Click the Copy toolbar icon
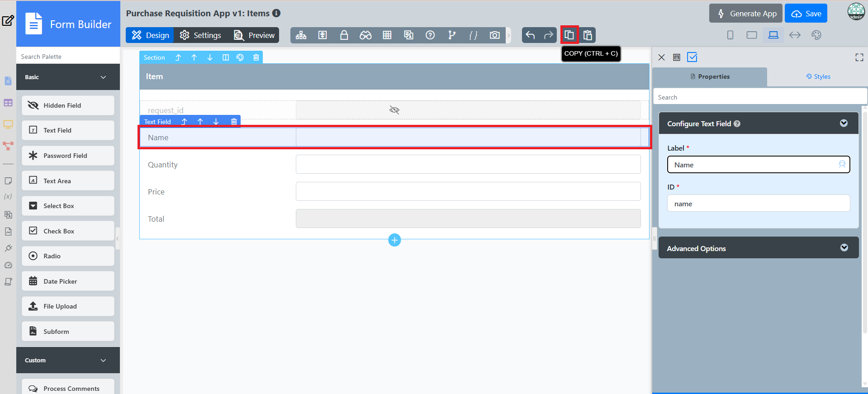This screenshot has width=868, height=394. (x=569, y=35)
